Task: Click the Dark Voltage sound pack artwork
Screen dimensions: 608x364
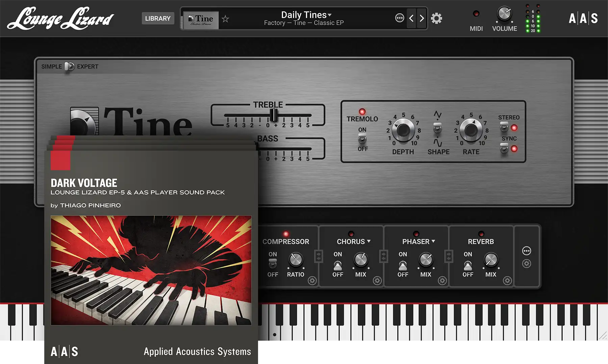Action: [151, 270]
